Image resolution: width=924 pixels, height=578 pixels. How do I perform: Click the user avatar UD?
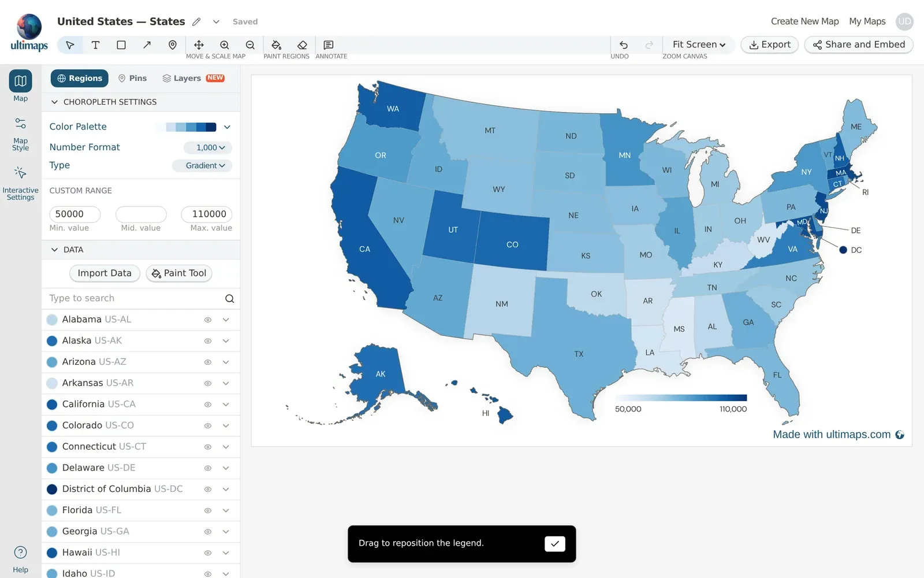pos(904,21)
